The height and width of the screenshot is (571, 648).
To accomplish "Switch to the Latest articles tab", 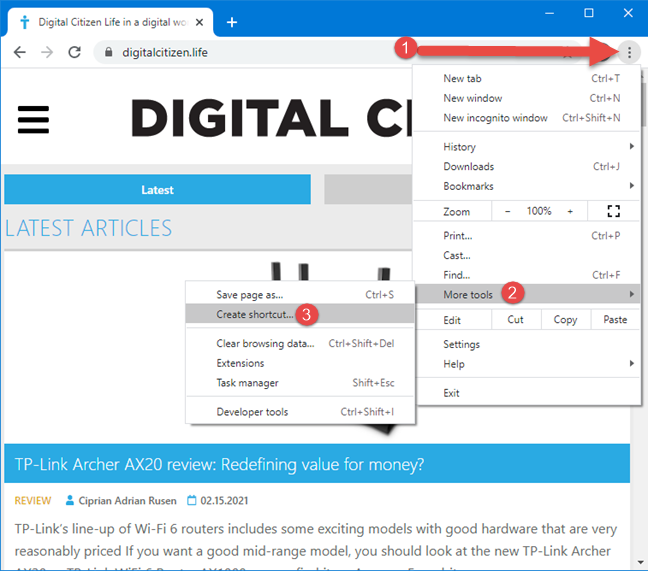I will pos(157,190).
